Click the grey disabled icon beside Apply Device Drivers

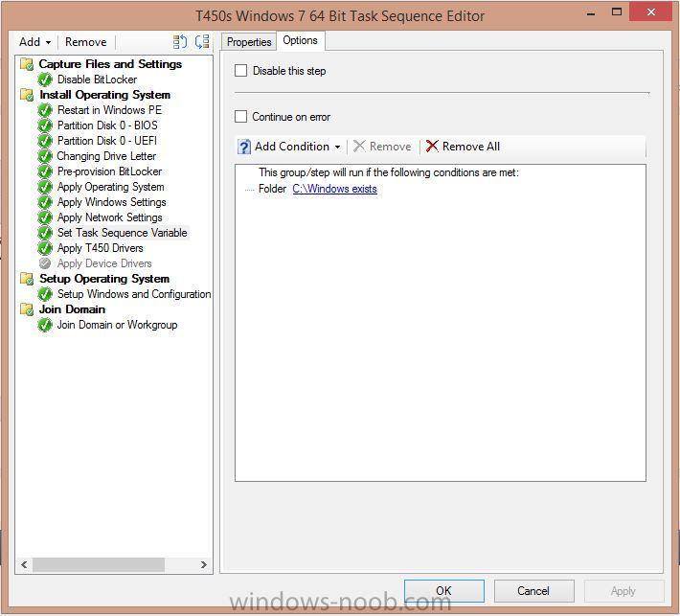45,263
